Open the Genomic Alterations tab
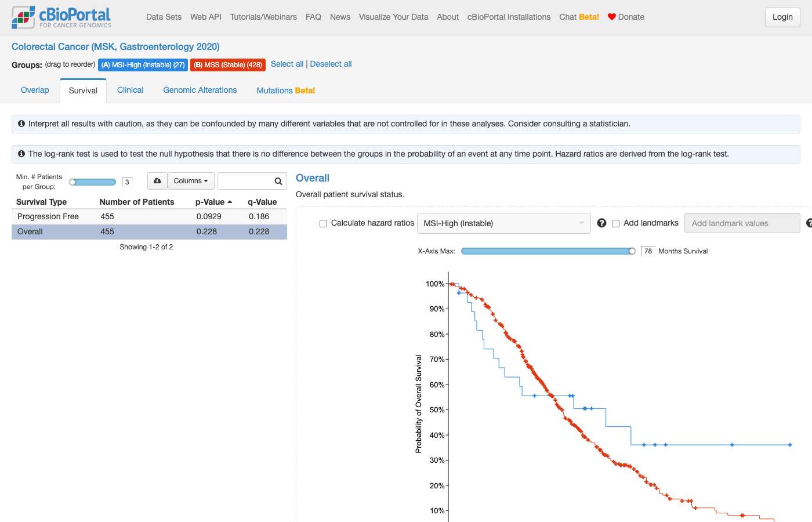The width and height of the screenshot is (812, 522). click(200, 90)
